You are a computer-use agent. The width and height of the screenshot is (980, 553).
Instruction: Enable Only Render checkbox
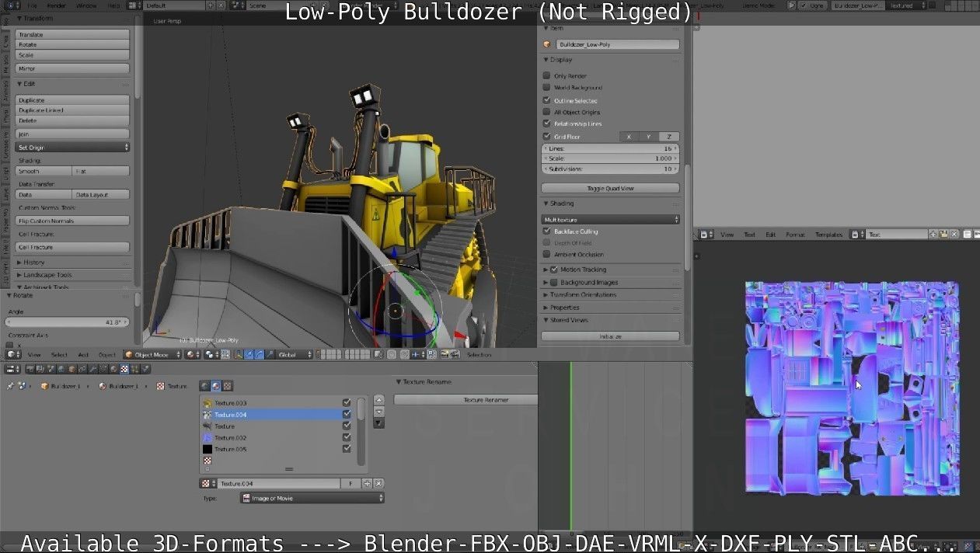tap(547, 76)
